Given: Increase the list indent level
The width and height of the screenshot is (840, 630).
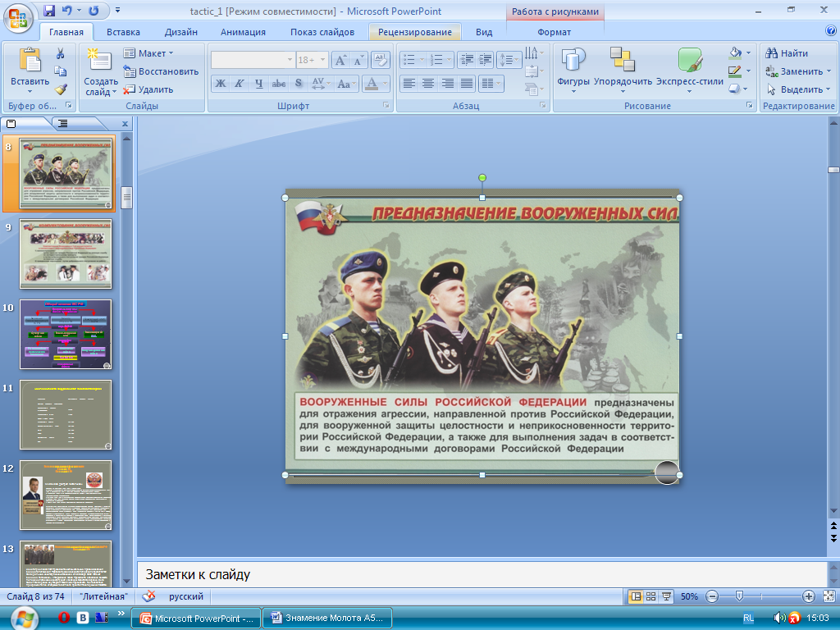Looking at the screenshot, I should [485, 59].
